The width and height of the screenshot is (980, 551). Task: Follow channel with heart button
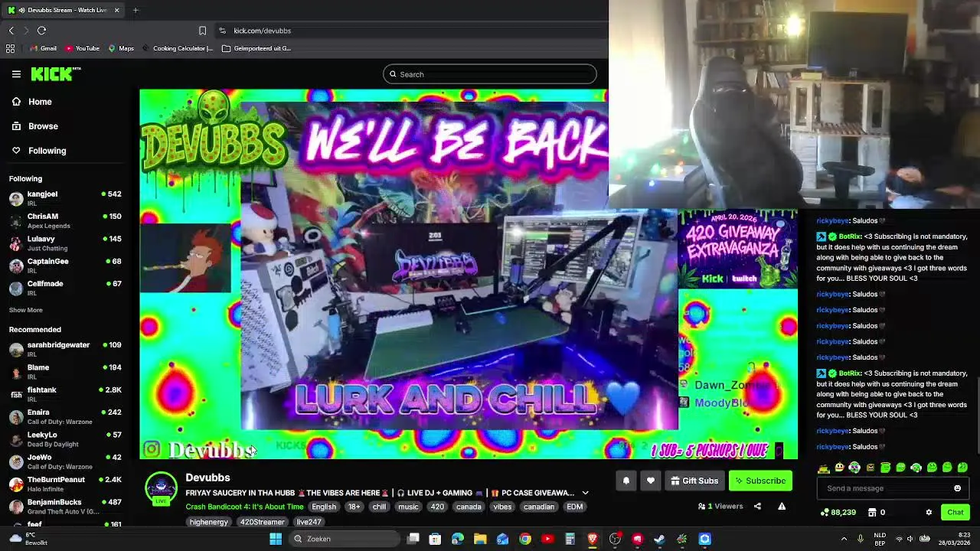(651, 481)
